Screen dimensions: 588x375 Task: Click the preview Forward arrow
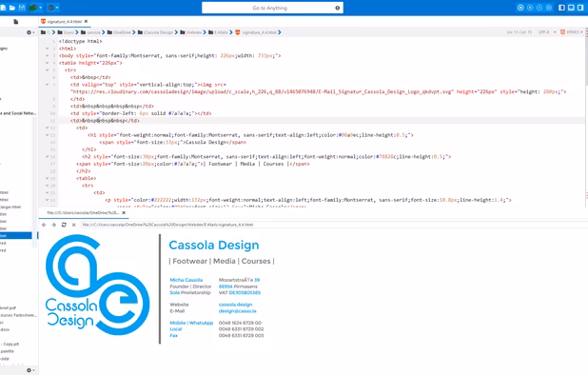click(x=53, y=225)
